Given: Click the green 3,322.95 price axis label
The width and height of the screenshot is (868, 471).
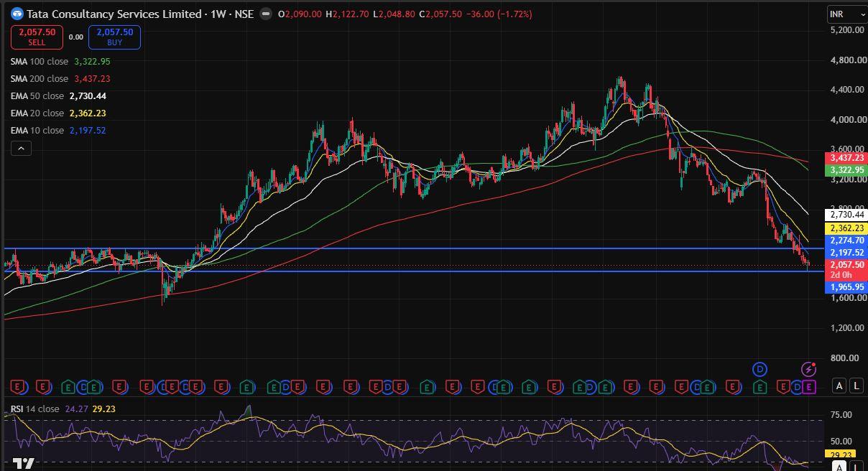Looking at the screenshot, I should click(x=847, y=170).
